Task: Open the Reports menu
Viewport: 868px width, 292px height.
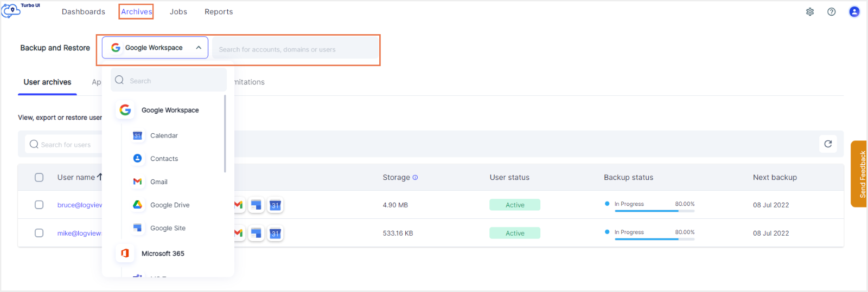Action: point(219,11)
